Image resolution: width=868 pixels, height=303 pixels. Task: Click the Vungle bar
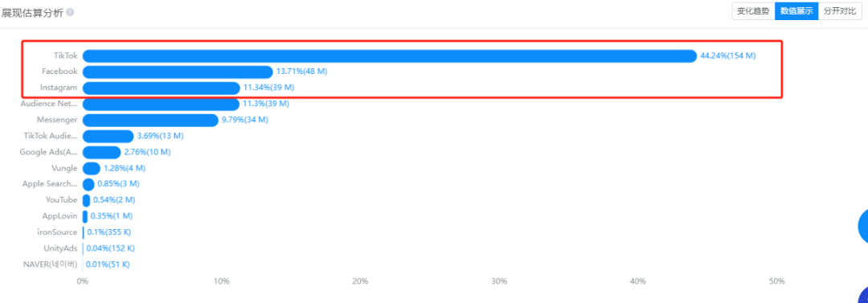click(x=92, y=168)
